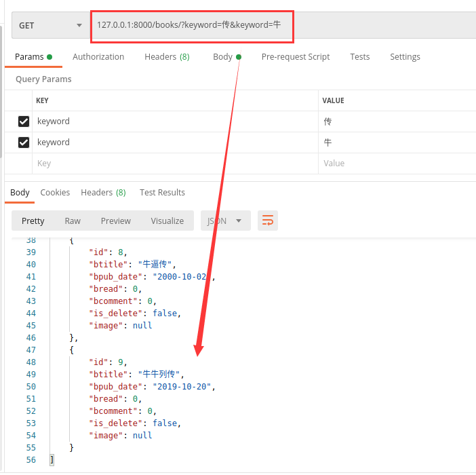Open the response Cookies tab
The width and height of the screenshot is (476, 475).
coord(55,193)
